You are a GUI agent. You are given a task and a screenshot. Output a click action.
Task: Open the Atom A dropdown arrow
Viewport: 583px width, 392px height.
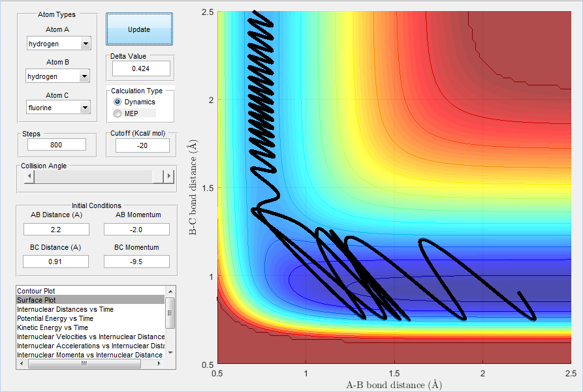(x=86, y=44)
